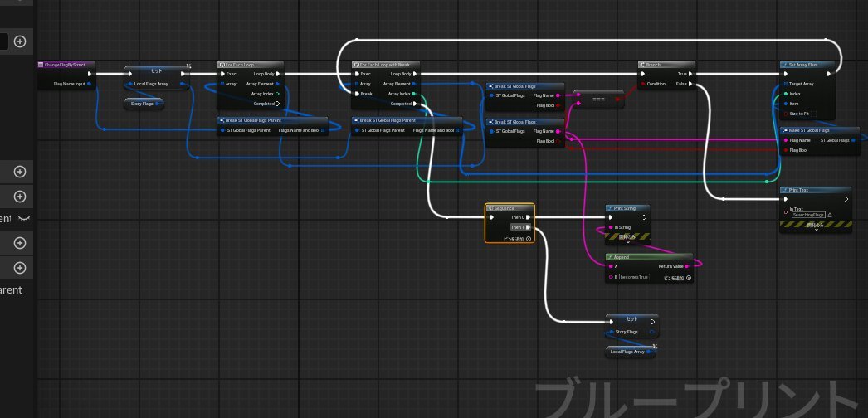Click the Set Array Elem function icon
This screenshot has height=418, width=868.
[784, 64]
